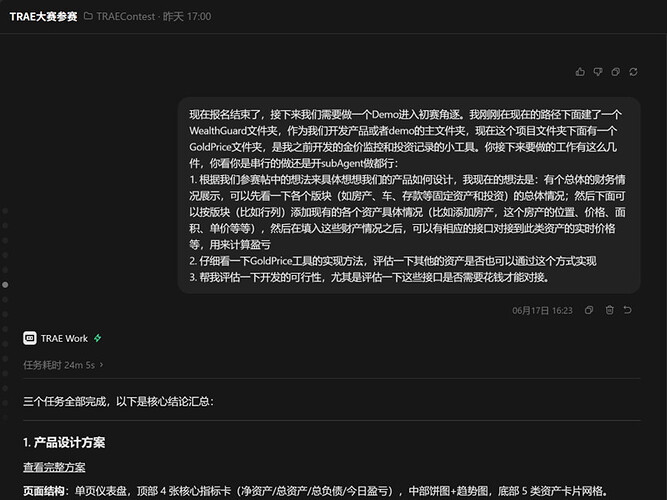Select the highlighted message navigation dot
The width and height of the screenshot is (667, 500).
(5, 285)
